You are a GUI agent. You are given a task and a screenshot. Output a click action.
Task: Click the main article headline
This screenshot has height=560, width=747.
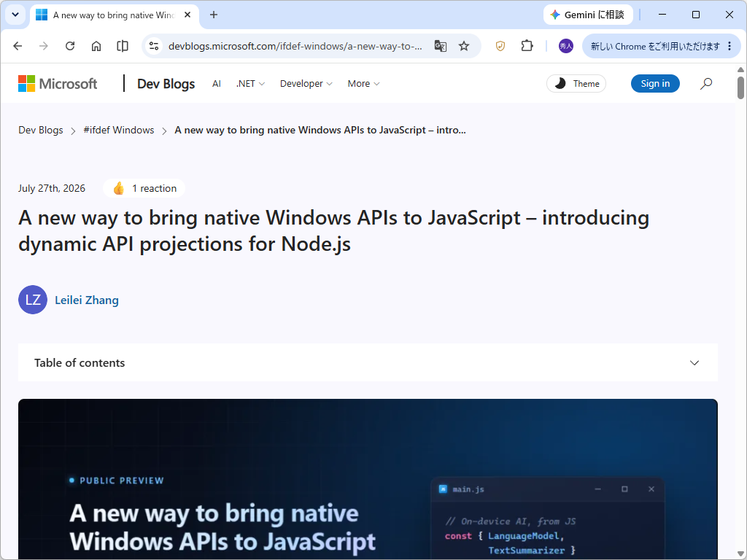pos(333,231)
